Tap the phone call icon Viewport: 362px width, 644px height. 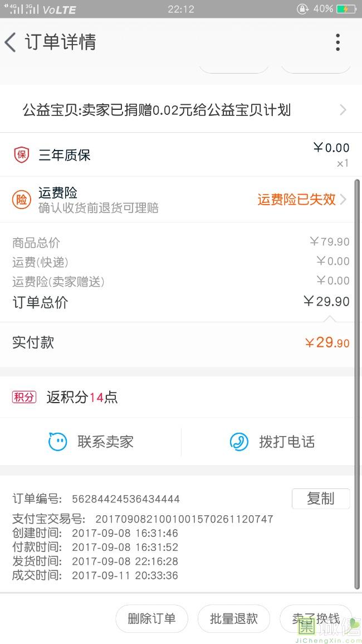(x=239, y=442)
